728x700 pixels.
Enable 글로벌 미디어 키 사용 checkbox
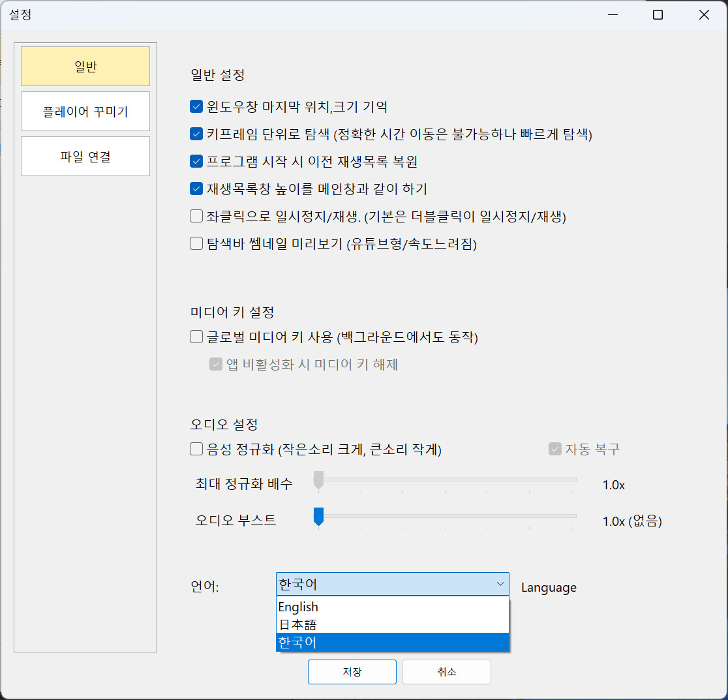(196, 337)
